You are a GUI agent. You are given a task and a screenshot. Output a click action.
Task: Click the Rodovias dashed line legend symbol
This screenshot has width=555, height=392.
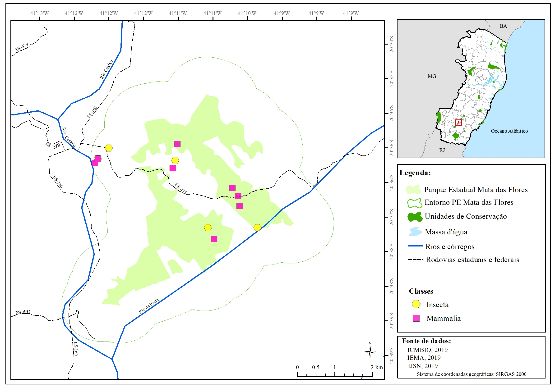415,260
